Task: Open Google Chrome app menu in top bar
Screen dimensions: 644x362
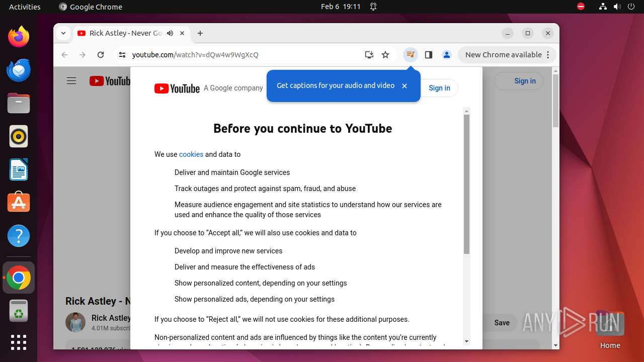Action: (91, 7)
